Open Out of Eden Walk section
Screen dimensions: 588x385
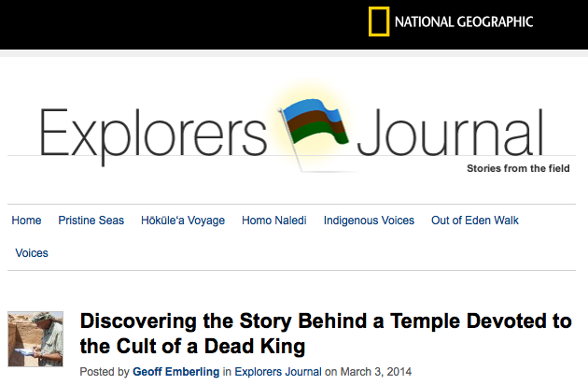point(475,221)
